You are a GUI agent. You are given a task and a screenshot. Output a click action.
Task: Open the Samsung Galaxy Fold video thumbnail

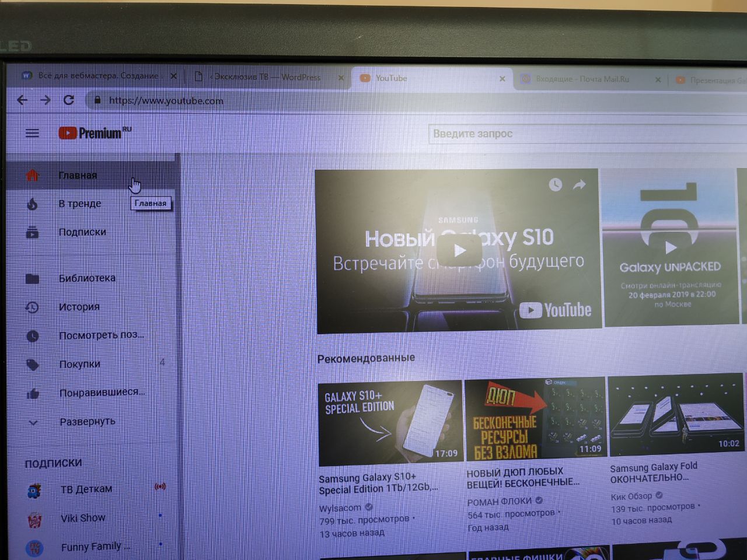[x=676, y=414]
